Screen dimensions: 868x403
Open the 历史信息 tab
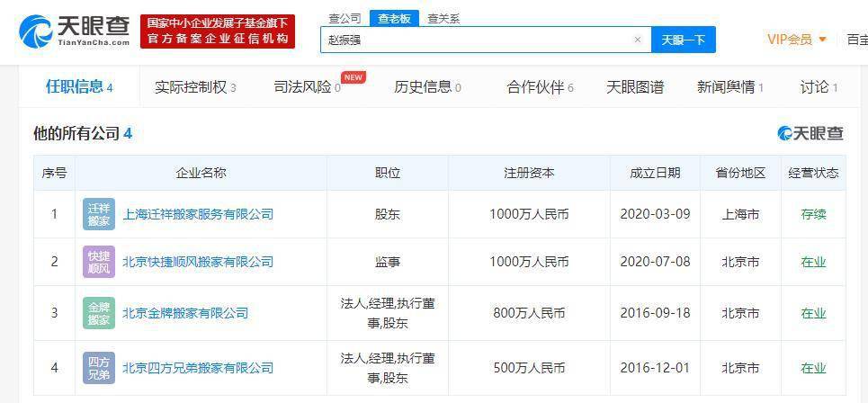[427, 87]
